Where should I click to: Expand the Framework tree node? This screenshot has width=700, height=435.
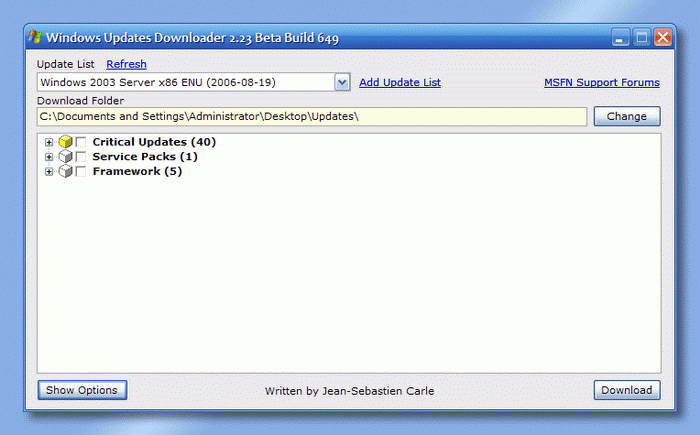point(49,172)
